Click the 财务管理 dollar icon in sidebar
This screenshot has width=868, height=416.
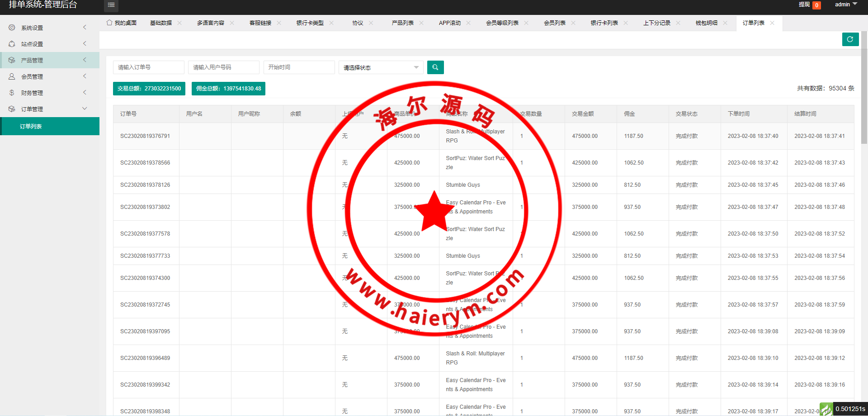[12, 93]
